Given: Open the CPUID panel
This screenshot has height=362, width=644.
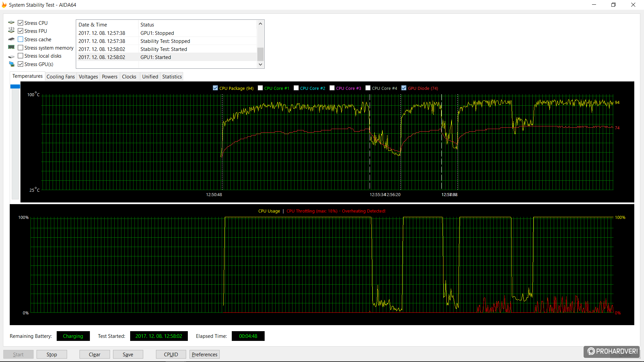Looking at the screenshot, I should (x=171, y=354).
